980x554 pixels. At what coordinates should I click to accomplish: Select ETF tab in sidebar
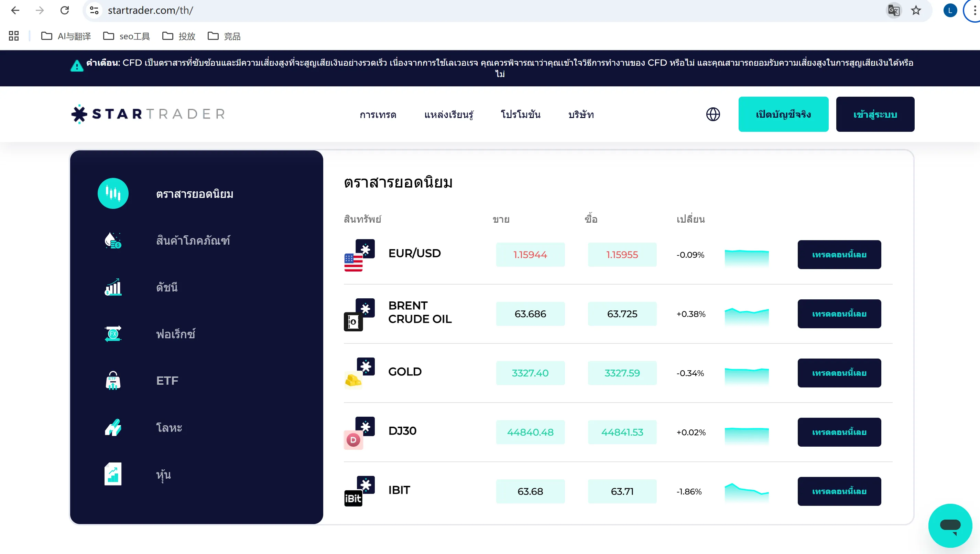pos(167,381)
